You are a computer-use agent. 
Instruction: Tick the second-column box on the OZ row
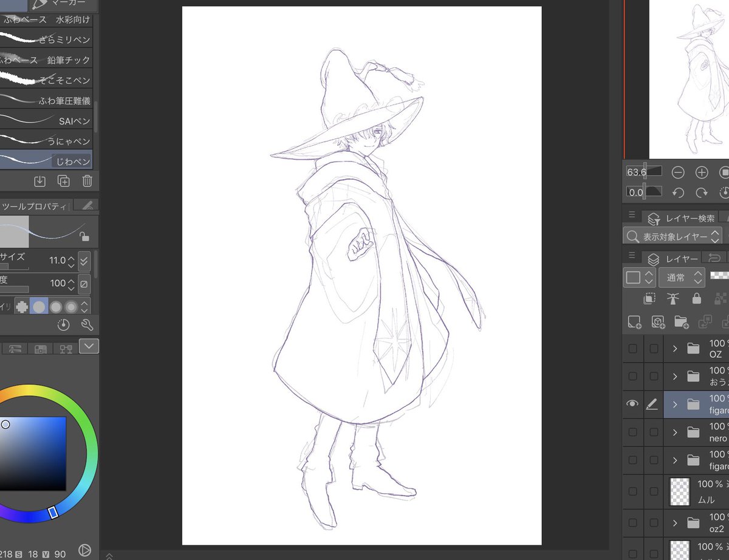coord(654,348)
